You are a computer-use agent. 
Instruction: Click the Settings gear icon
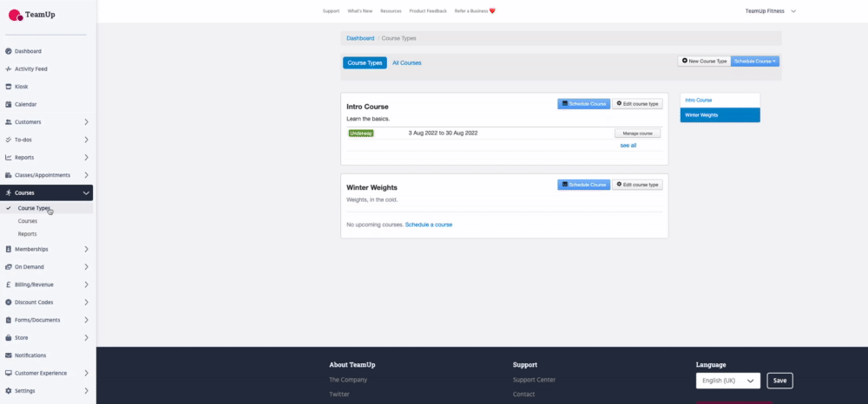tap(8, 391)
